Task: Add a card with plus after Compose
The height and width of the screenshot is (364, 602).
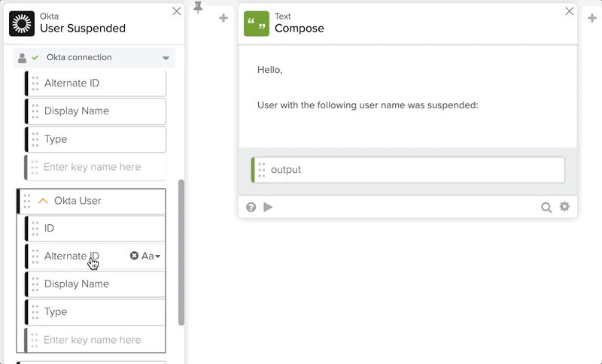Action: [593, 17]
